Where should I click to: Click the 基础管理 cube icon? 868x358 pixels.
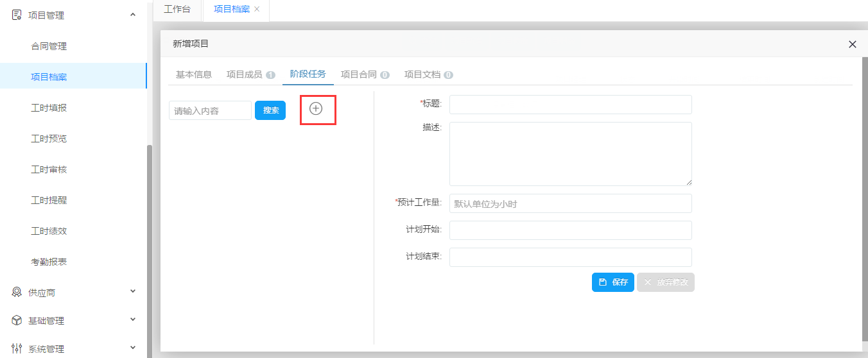coord(17,320)
